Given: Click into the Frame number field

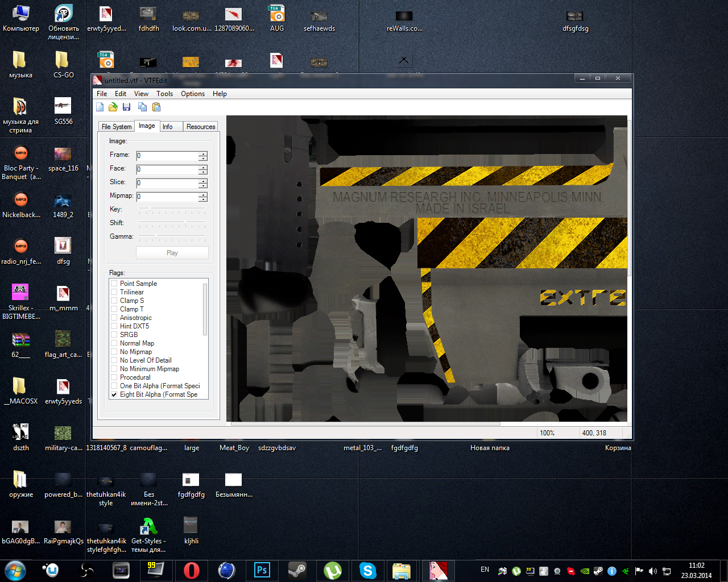Looking at the screenshot, I should 167,156.
